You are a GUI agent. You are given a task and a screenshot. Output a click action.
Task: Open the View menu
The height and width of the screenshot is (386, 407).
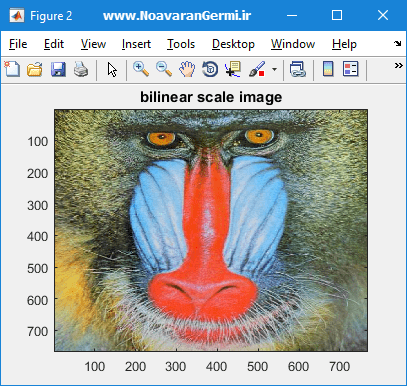93,44
